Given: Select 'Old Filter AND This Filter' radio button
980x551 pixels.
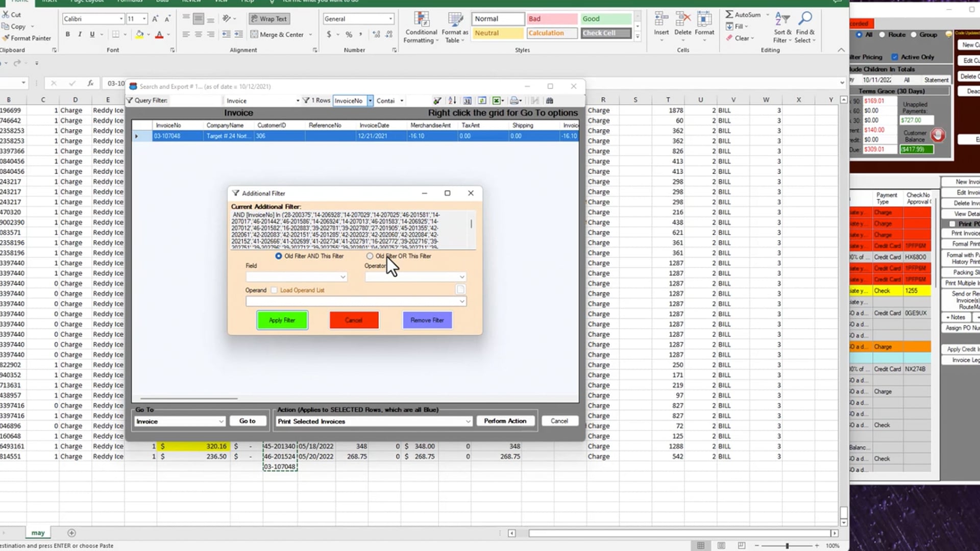Looking at the screenshot, I should (278, 256).
